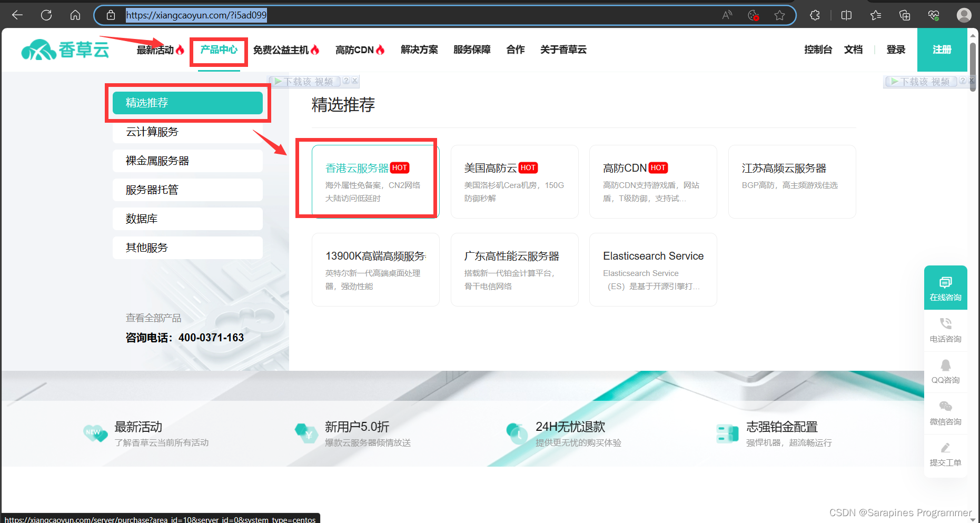Click the 登录 login link
Viewport: 980px width, 523px height.
[x=895, y=50]
